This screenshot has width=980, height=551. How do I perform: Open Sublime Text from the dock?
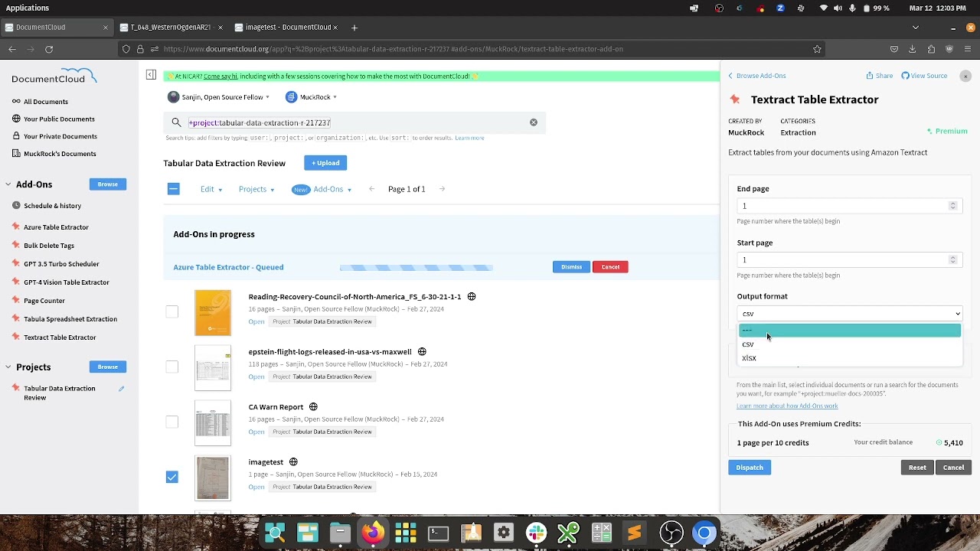tap(635, 533)
